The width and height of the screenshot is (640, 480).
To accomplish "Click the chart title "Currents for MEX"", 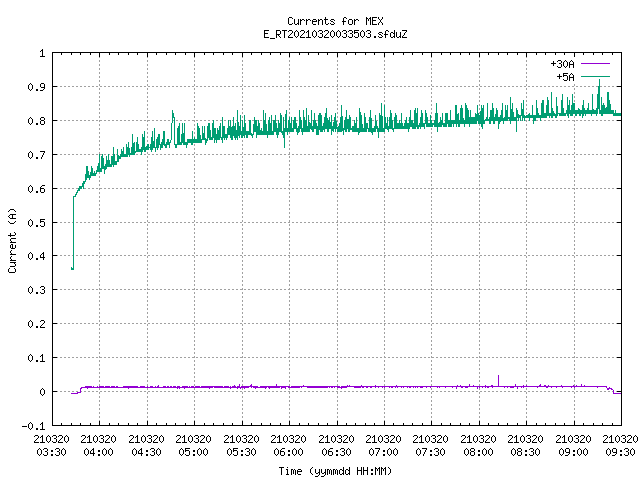I will click(x=335, y=21).
